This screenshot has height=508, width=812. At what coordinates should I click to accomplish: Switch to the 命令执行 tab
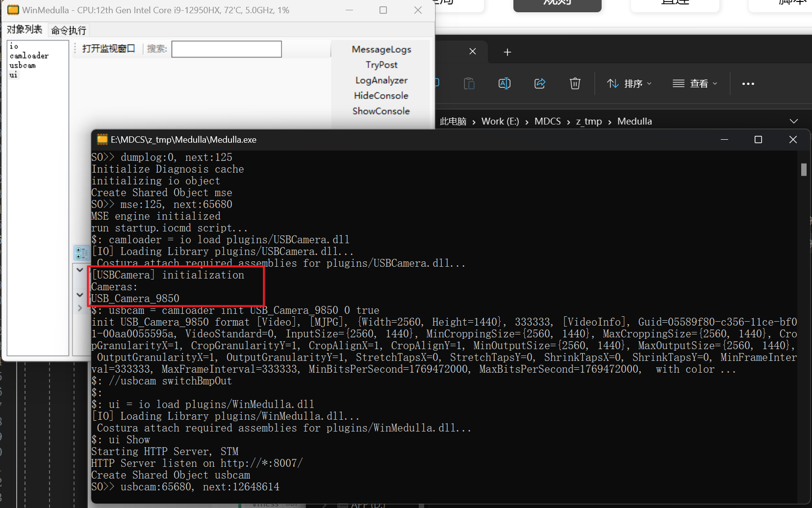(69, 30)
